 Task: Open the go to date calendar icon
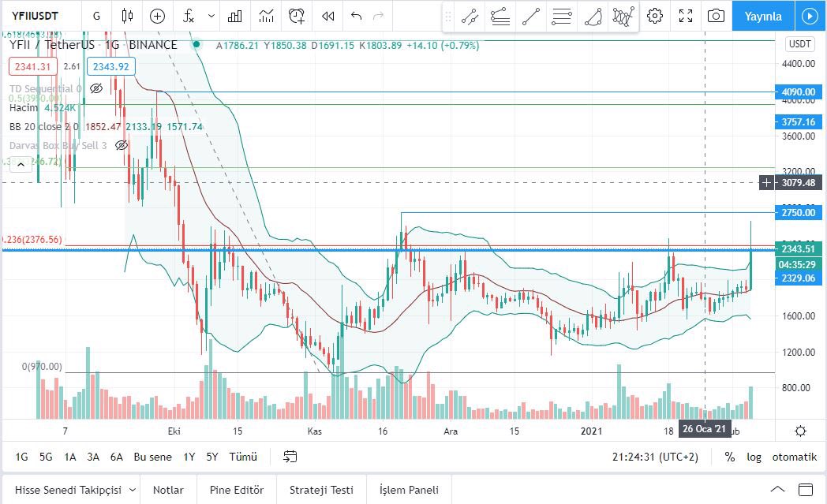click(290, 457)
